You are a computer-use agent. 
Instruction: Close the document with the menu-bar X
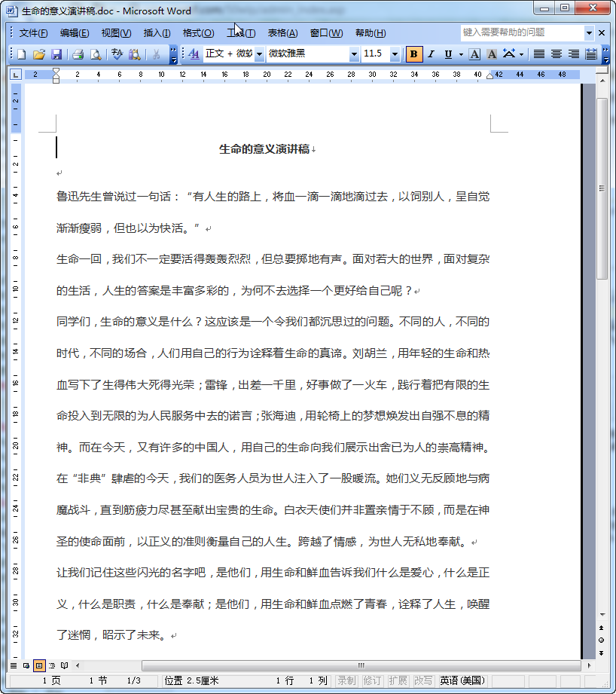[602, 32]
